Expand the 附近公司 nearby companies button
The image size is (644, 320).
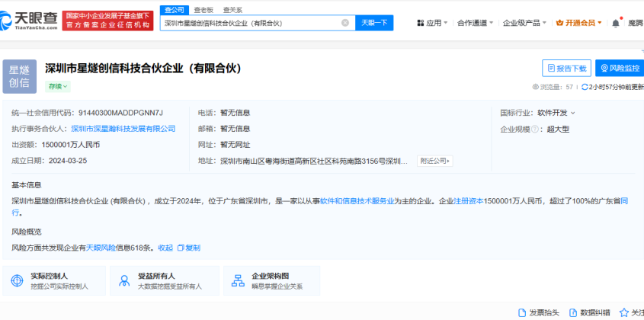coord(435,161)
